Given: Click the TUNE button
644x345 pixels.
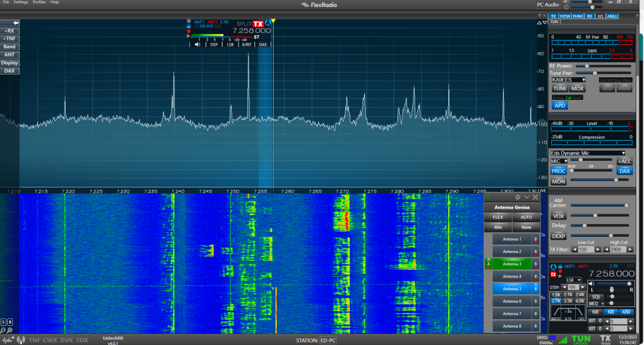Looking at the screenshot, I should pyautogui.click(x=560, y=88).
